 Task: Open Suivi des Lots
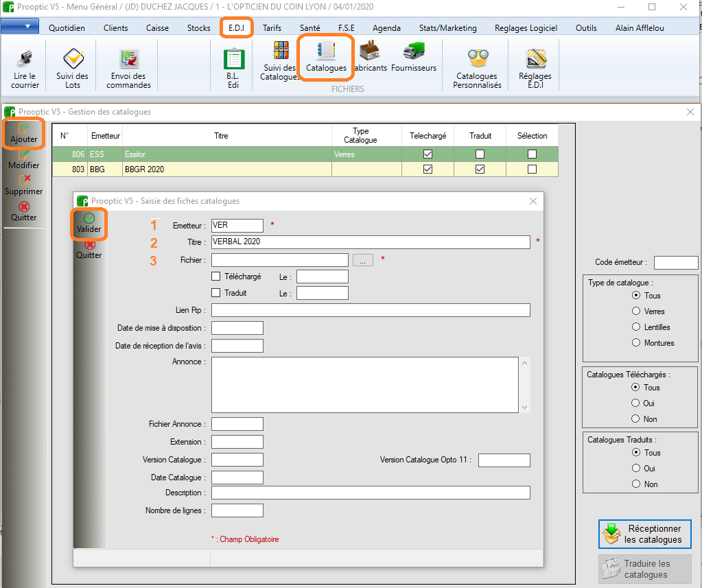[73, 69]
